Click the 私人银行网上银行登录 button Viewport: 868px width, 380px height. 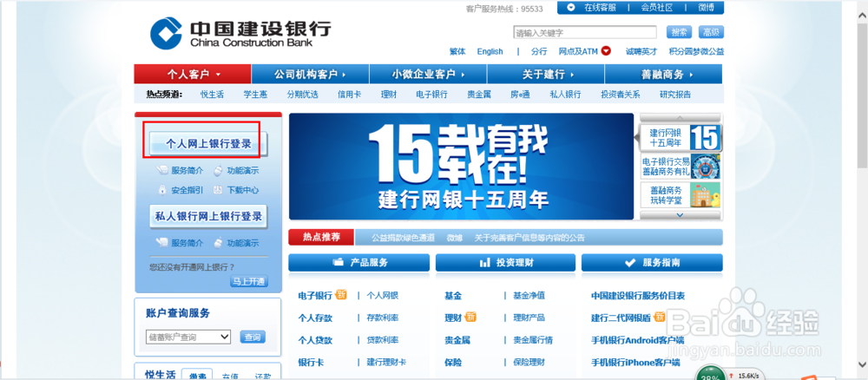click(208, 216)
